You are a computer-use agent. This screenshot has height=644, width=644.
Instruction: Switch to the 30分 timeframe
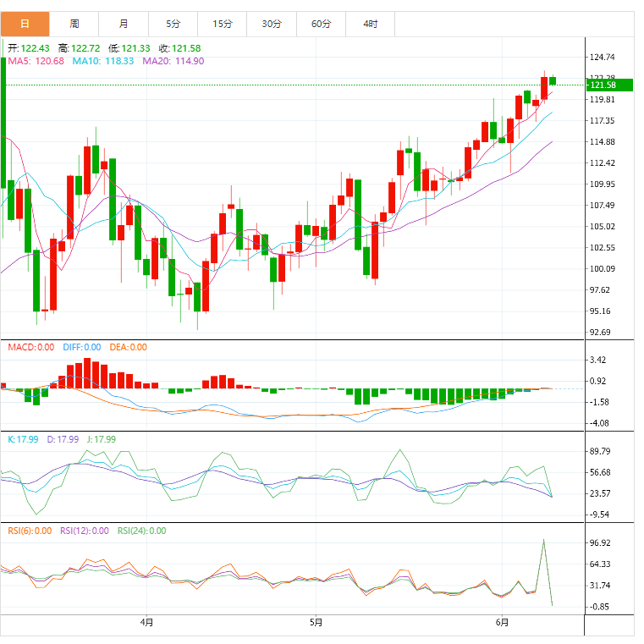point(272,24)
